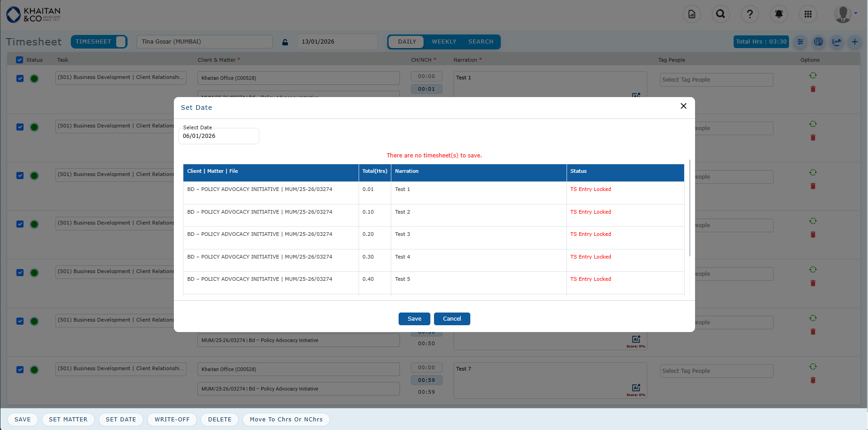Click the refresh icon on Test 1 row
Image resolution: width=868 pixels, height=430 pixels.
[813, 75]
